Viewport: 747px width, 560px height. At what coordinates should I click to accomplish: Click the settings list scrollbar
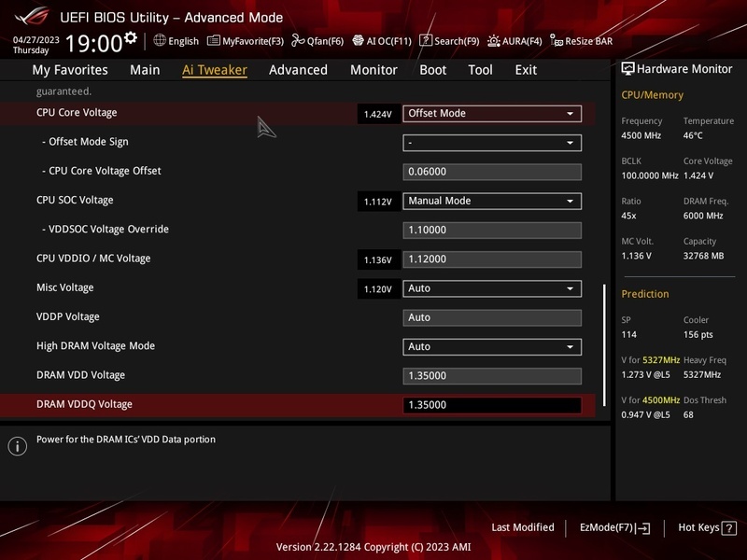pos(604,345)
